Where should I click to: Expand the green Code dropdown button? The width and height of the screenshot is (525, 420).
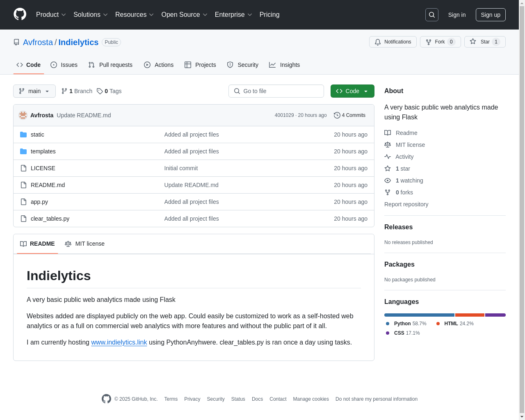click(352, 91)
